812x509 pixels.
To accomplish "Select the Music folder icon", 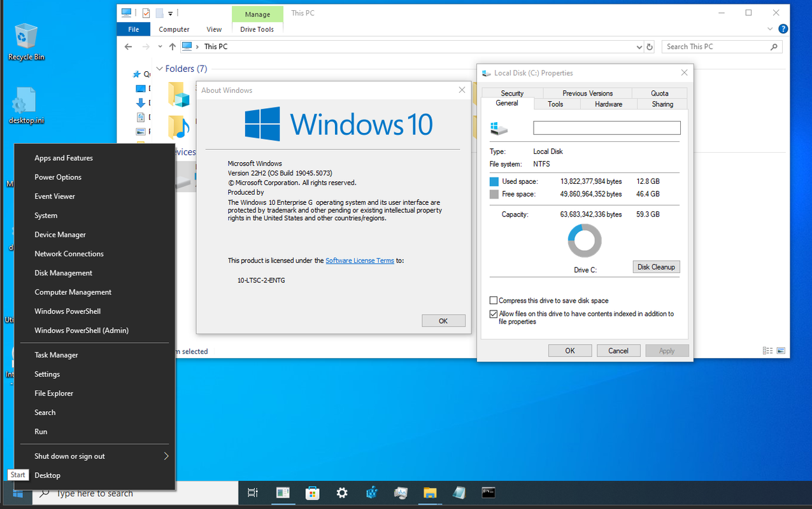I will click(x=179, y=127).
